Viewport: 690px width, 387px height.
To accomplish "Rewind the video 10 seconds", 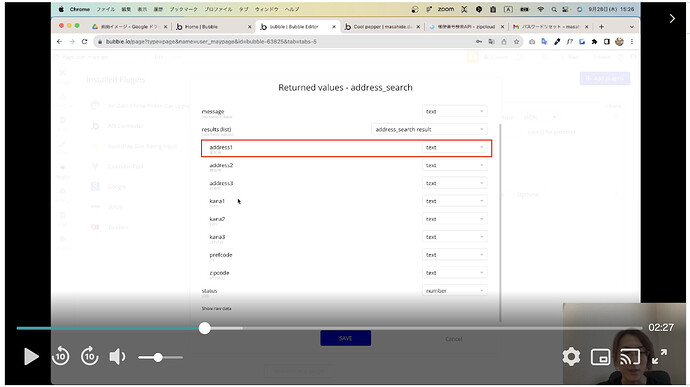I will 60,356.
